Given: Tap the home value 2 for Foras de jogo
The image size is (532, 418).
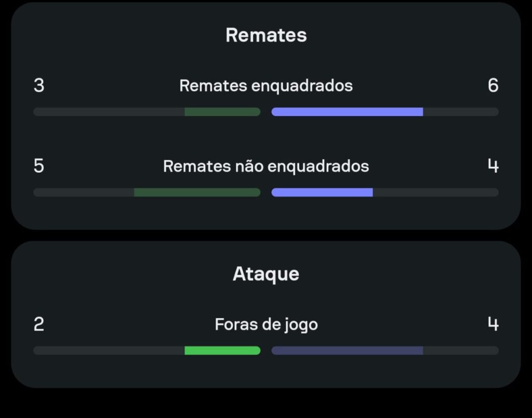Looking at the screenshot, I should pyautogui.click(x=39, y=324).
